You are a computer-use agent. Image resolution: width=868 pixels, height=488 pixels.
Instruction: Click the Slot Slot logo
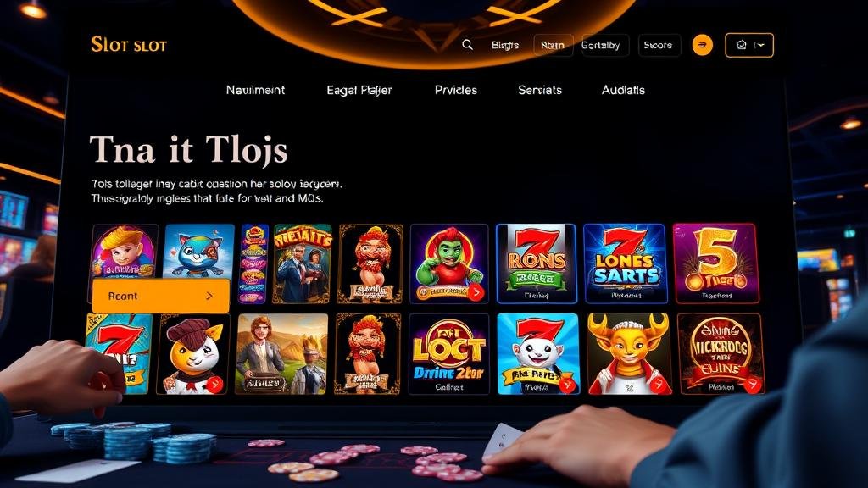(x=129, y=45)
